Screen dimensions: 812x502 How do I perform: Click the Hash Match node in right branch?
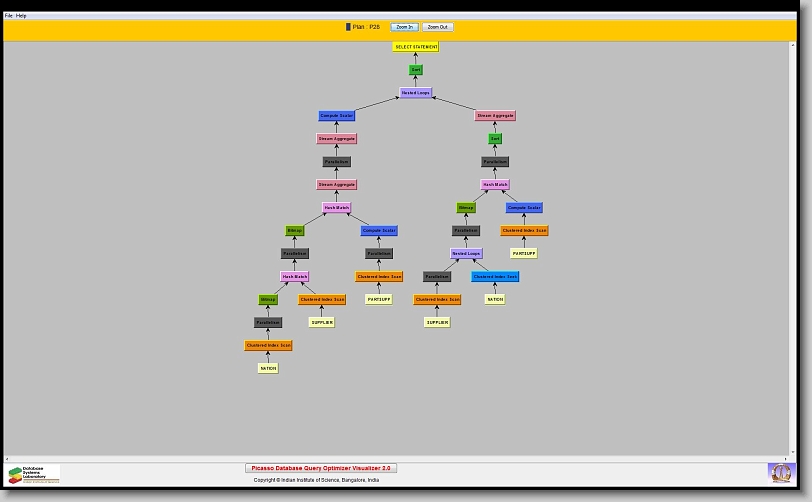coord(495,185)
